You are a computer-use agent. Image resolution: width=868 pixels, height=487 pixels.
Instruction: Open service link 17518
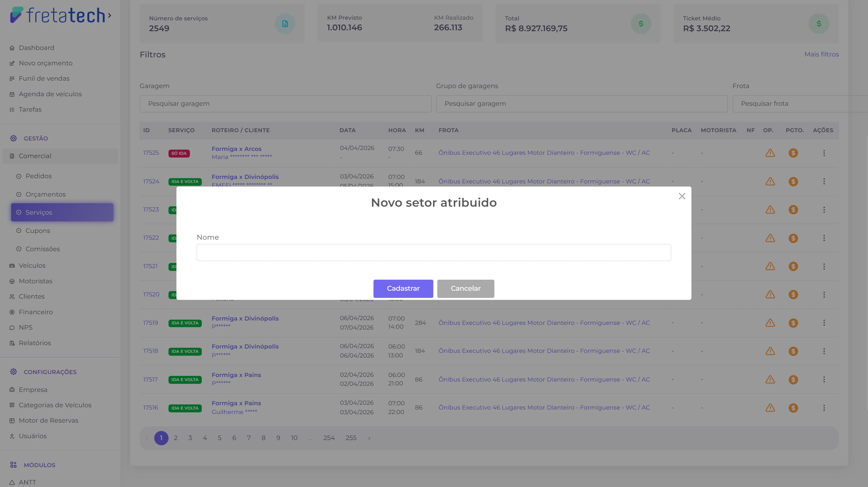(150, 351)
